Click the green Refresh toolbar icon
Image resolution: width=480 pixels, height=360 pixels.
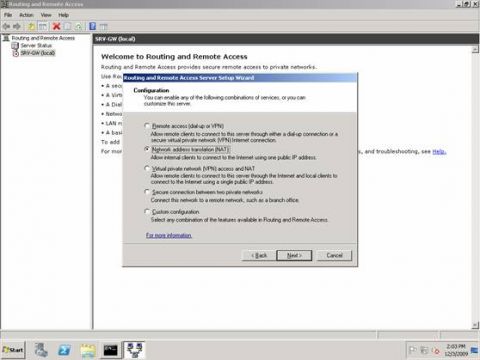[79, 26]
